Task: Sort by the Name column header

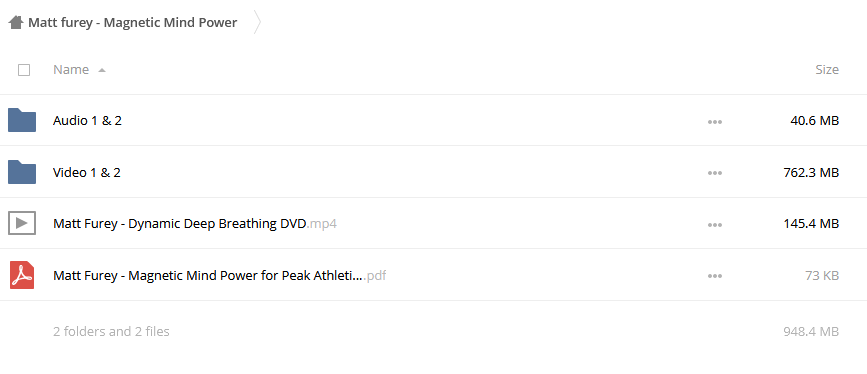Action: (x=71, y=70)
